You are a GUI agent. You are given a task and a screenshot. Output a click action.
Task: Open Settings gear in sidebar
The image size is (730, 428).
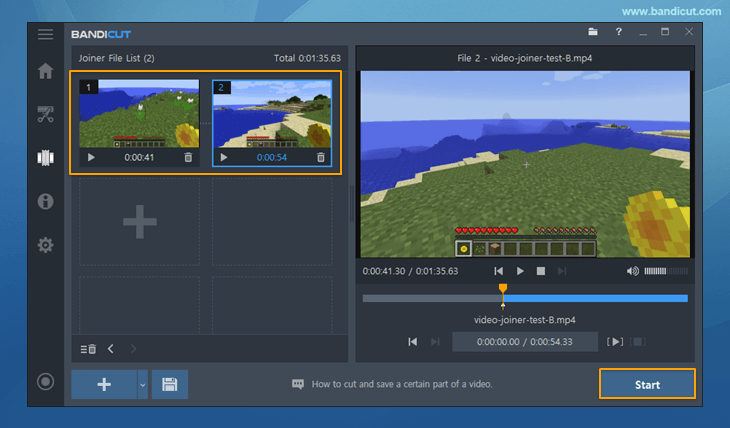tap(45, 245)
